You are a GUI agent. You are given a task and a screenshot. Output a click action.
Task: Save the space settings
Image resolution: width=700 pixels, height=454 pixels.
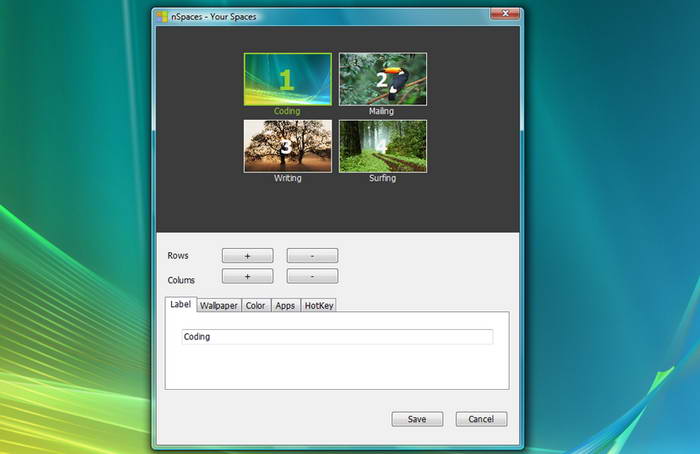(x=417, y=419)
